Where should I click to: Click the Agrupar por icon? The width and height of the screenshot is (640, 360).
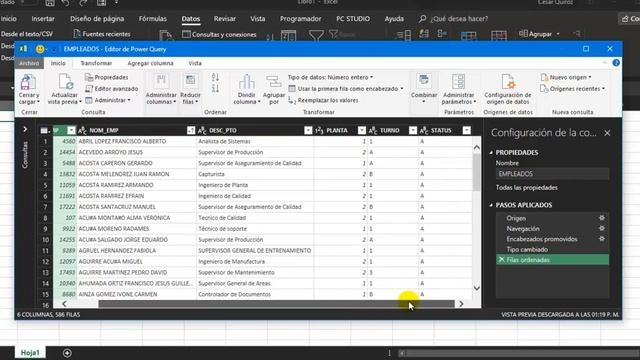tap(273, 82)
